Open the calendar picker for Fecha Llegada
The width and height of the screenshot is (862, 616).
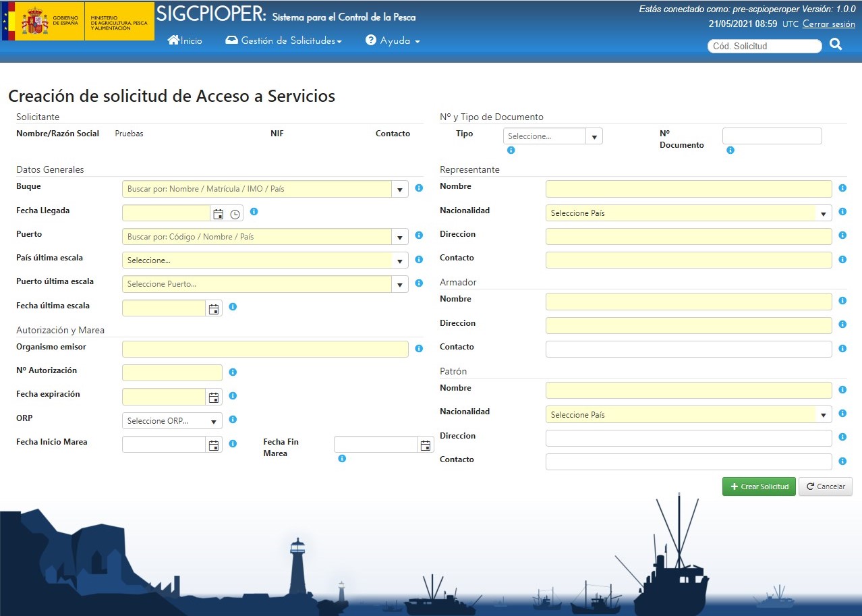coord(218,214)
